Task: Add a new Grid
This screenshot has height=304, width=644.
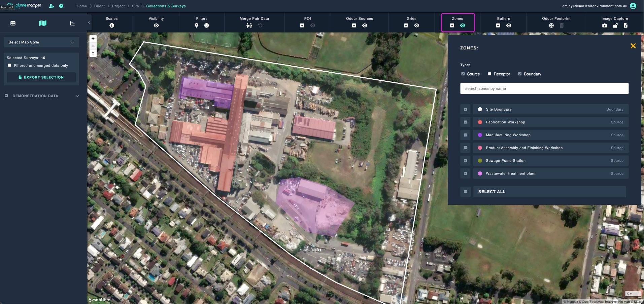Action: coord(406,26)
